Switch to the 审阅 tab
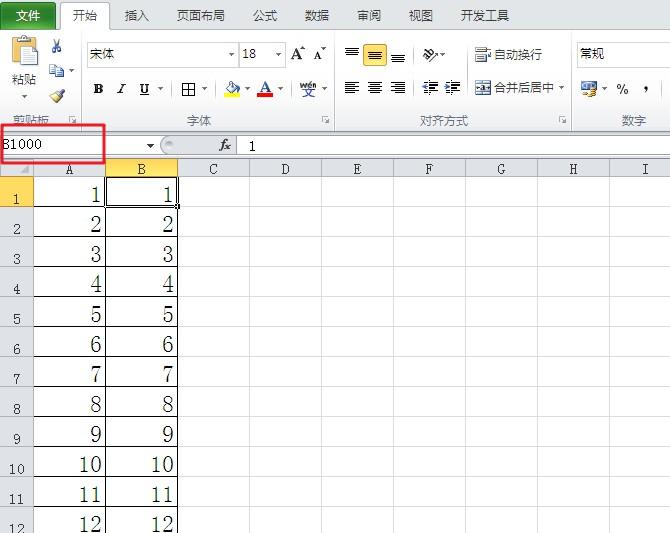Image resolution: width=670 pixels, height=533 pixels. [369, 16]
